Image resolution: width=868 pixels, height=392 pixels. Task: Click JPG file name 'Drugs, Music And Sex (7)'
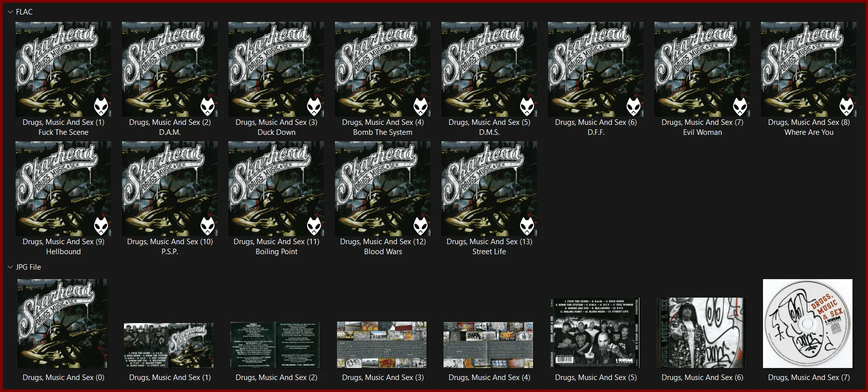(x=809, y=378)
